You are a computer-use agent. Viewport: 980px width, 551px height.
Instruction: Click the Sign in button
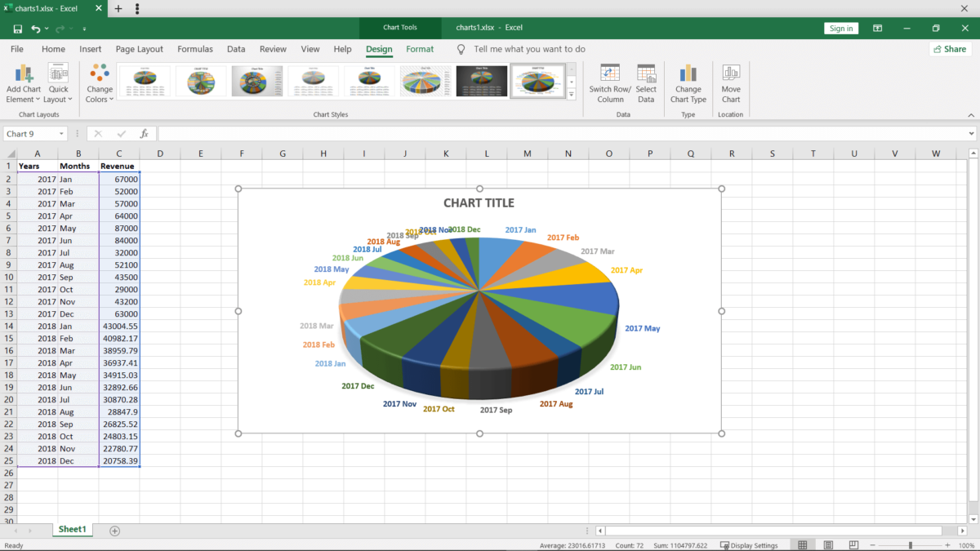(x=841, y=29)
